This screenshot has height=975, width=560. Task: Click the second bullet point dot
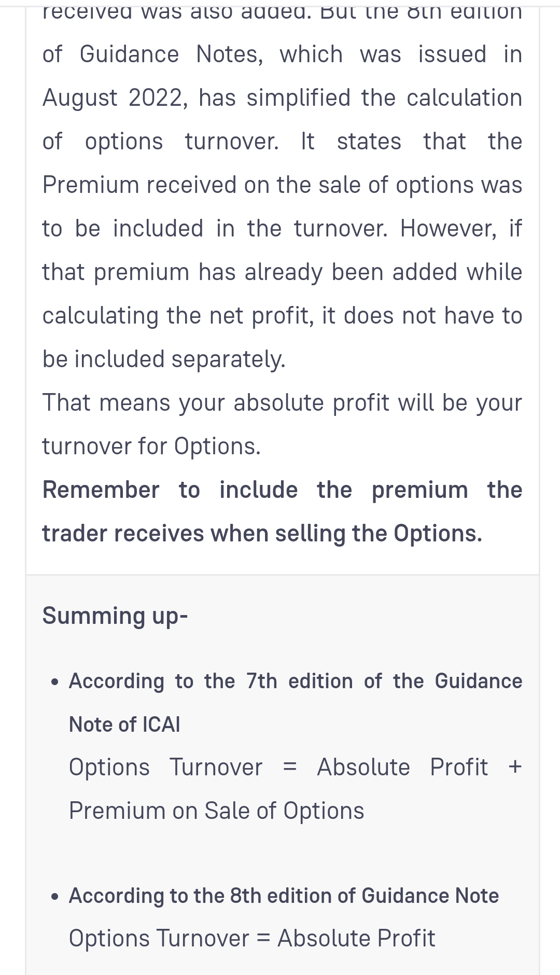(x=55, y=896)
